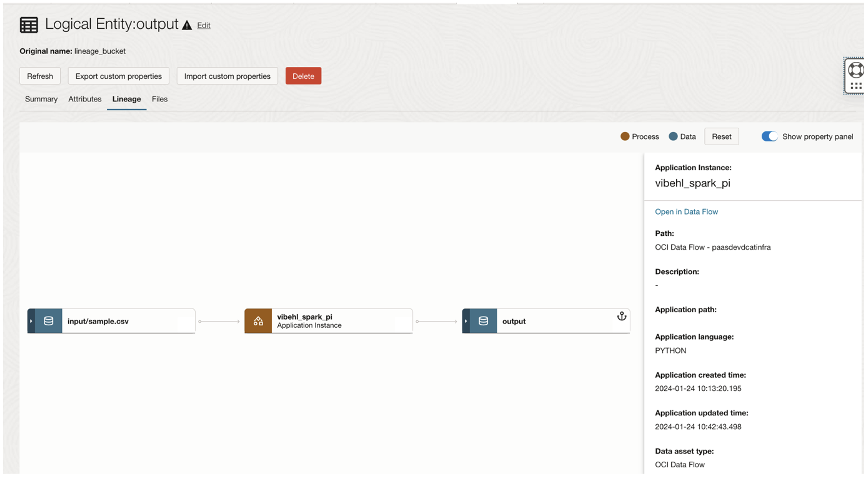Click the database icon on the output node
The height and width of the screenshot is (481, 868).
coord(483,321)
